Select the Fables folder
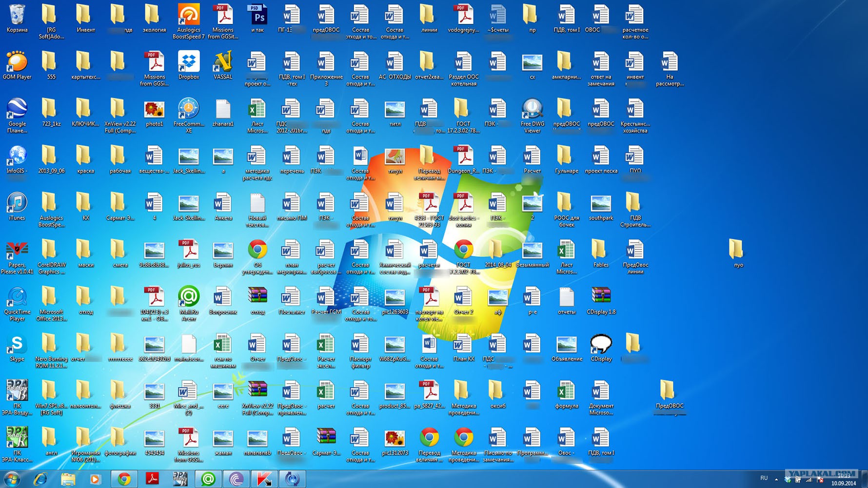 point(601,254)
